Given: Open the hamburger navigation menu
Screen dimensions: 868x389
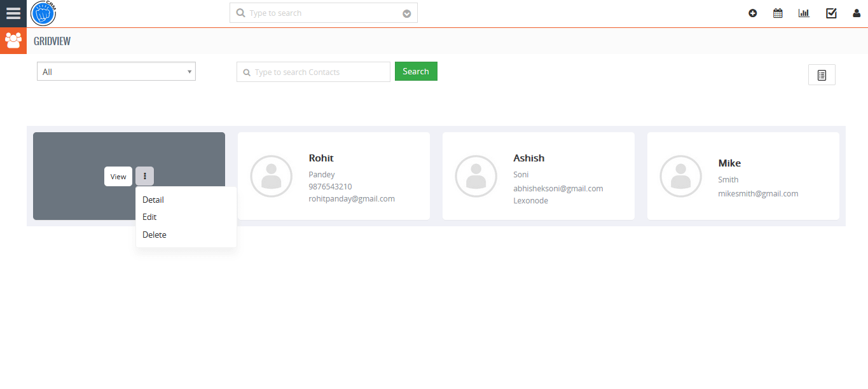Looking at the screenshot, I should pyautogui.click(x=13, y=13).
